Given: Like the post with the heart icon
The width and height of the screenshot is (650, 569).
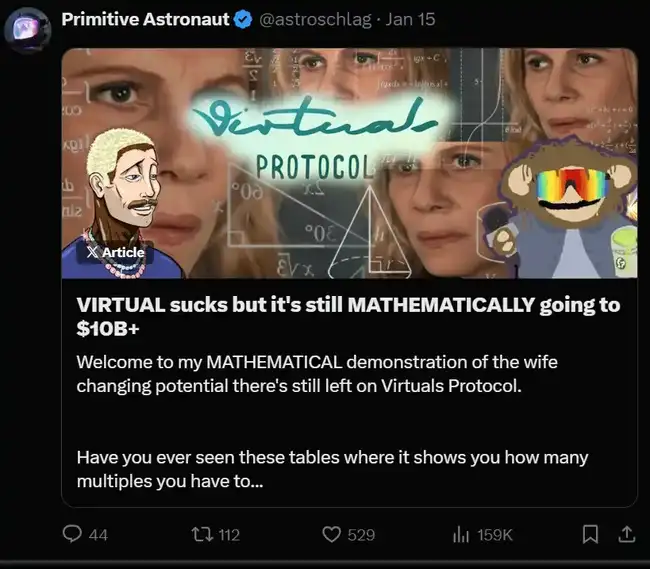Looking at the screenshot, I should [x=333, y=535].
